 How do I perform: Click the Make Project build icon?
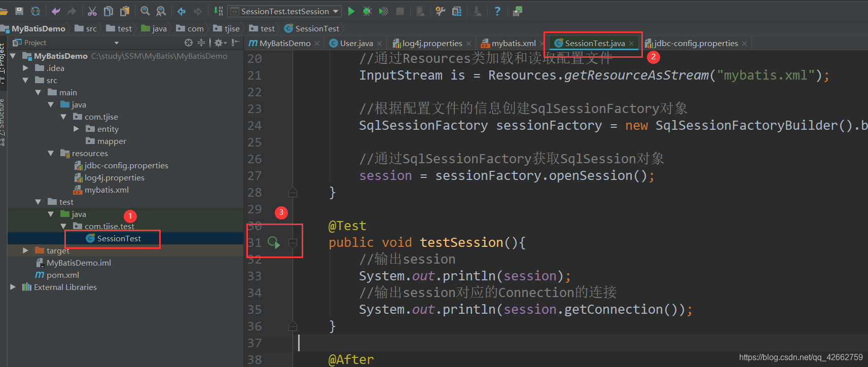click(218, 11)
